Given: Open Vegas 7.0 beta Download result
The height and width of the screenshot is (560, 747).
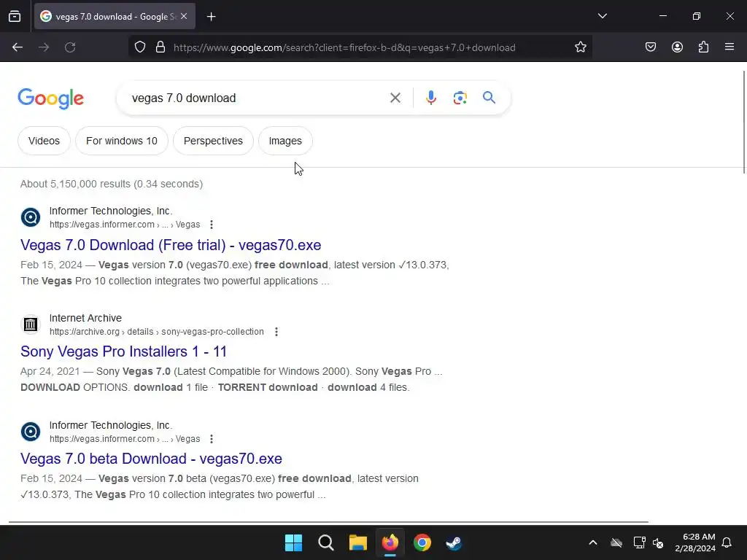Looking at the screenshot, I should 151,459.
